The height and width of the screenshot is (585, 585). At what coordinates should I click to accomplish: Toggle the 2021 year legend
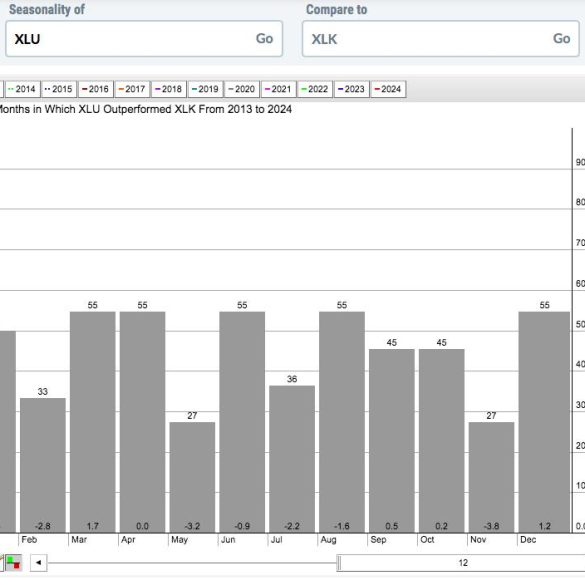278,89
